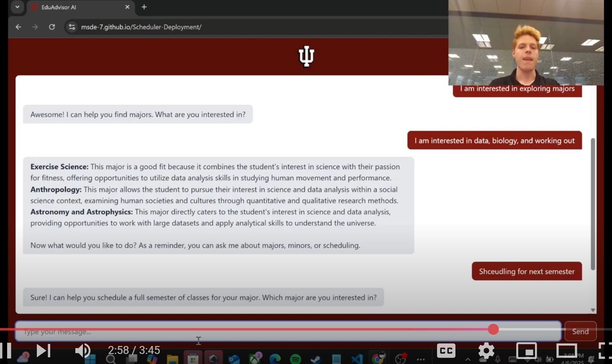612x364 pixels.
Task: Open Microsoft Edge from the taskbar
Action: (x=275, y=359)
